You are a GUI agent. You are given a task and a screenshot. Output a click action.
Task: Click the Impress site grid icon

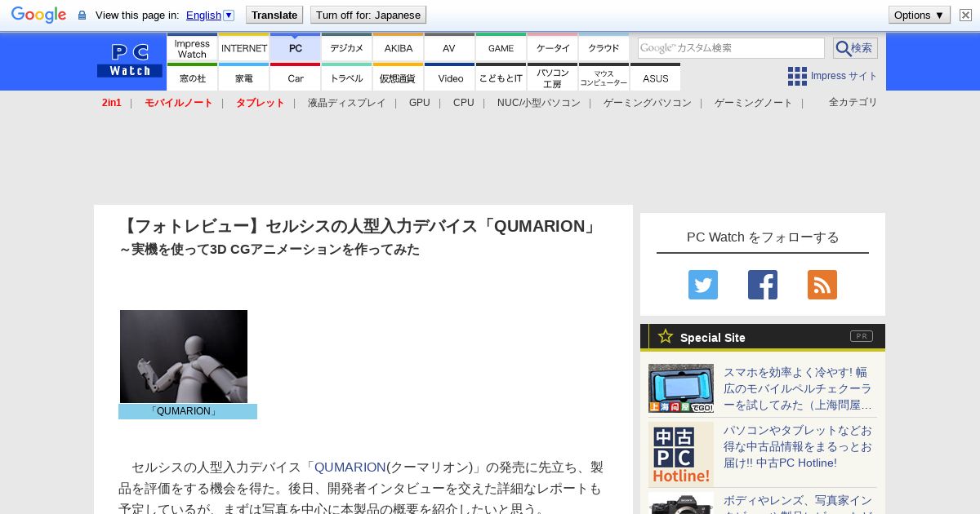[797, 76]
